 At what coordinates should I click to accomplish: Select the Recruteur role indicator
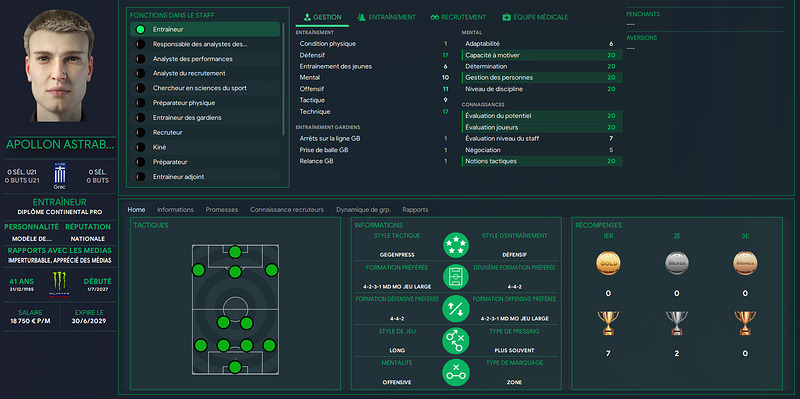(x=139, y=133)
